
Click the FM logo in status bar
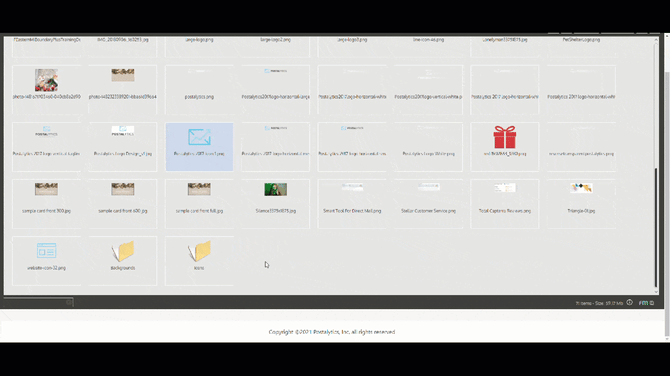tap(643, 303)
